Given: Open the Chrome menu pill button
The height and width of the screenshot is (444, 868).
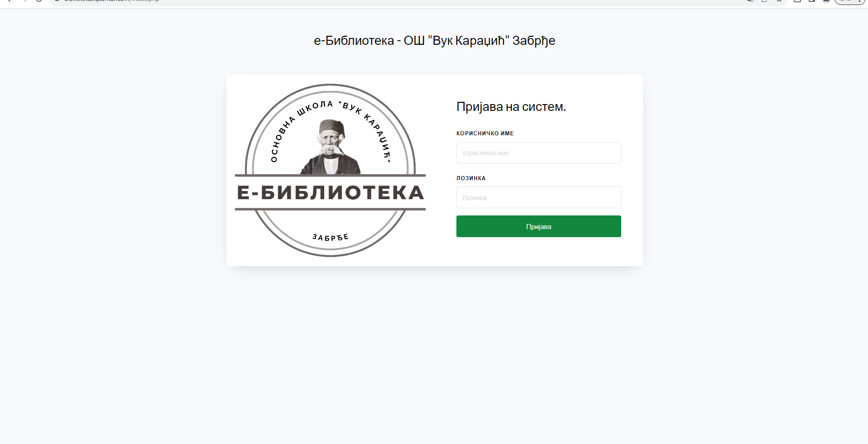Looking at the screenshot, I should click(x=850, y=1).
